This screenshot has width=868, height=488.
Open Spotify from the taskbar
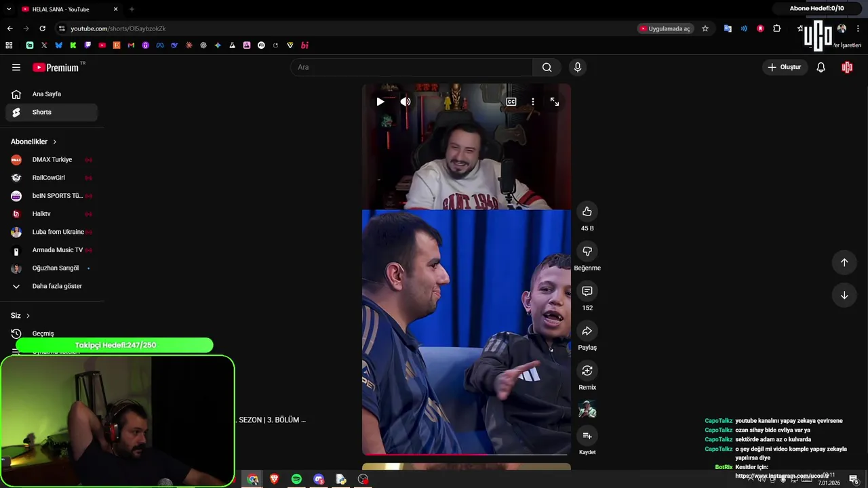click(296, 479)
